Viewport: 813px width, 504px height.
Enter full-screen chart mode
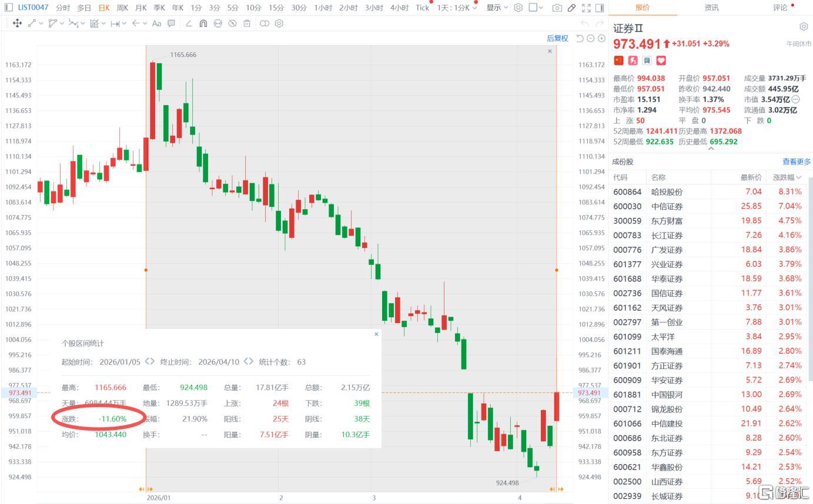point(586,8)
